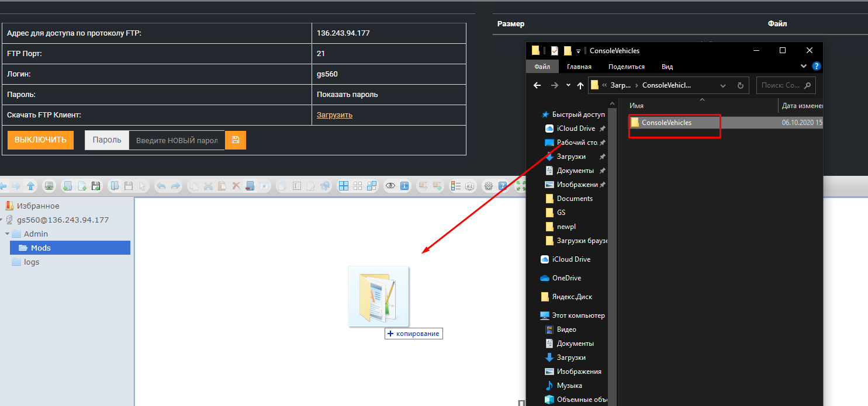Open the Вид ribbon tab

click(x=667, y=67)
